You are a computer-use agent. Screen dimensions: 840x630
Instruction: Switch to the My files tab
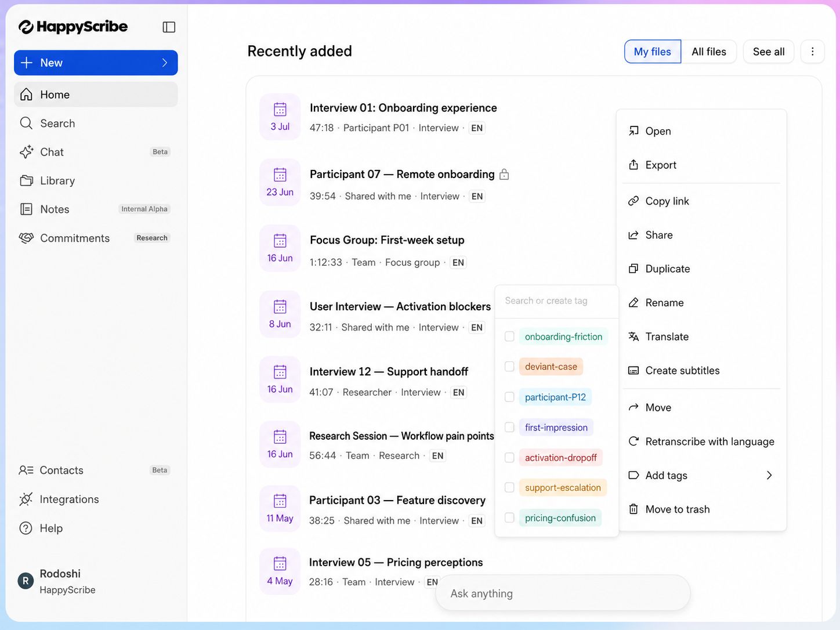(653, 52)
